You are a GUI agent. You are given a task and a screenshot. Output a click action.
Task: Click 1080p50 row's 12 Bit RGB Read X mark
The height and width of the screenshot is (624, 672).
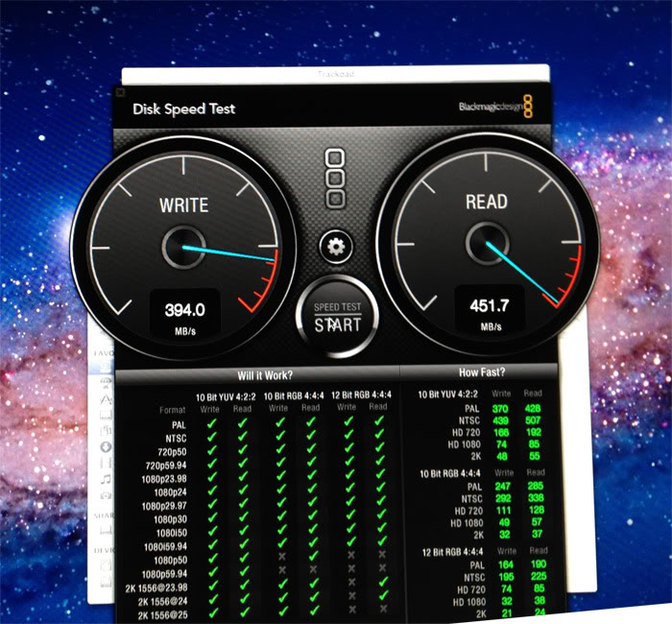click(x=382, y=555)
